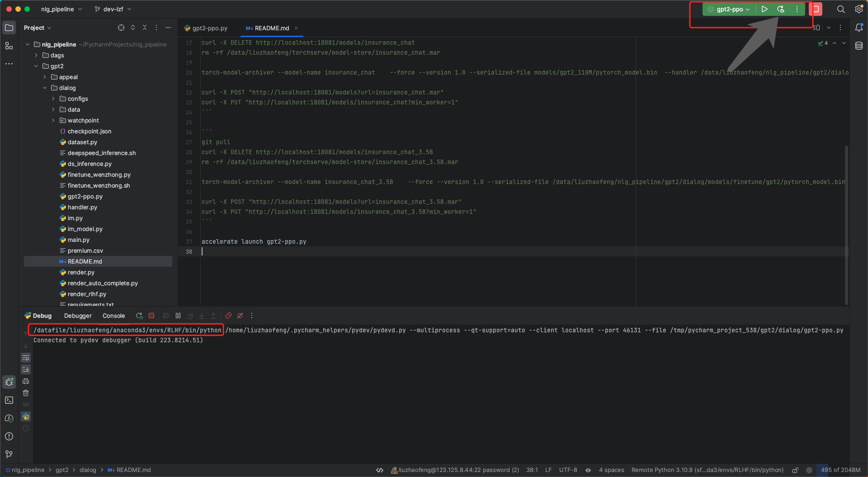Toggle Project tool window button
Image resolution: width=868 pixels, height=477 pixels.
tap(9, 28)
